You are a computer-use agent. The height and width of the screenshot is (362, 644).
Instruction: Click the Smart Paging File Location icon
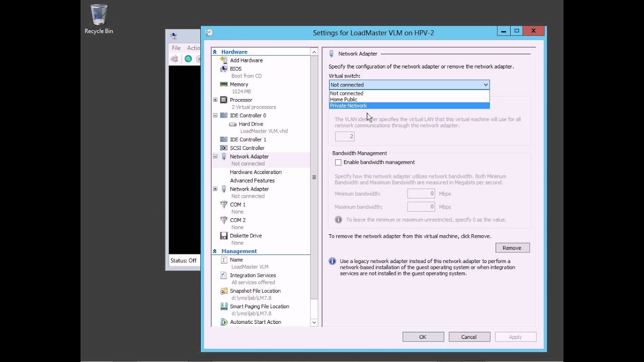(x=224, y=307)
